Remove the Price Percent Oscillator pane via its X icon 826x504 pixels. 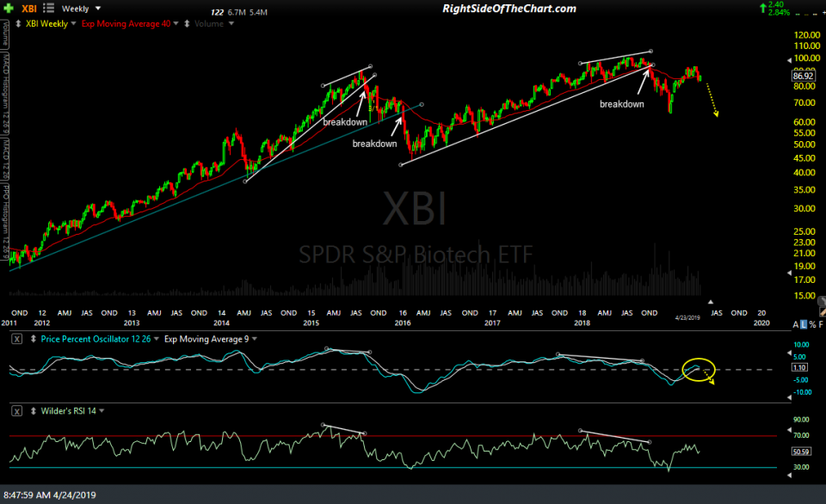16,339
